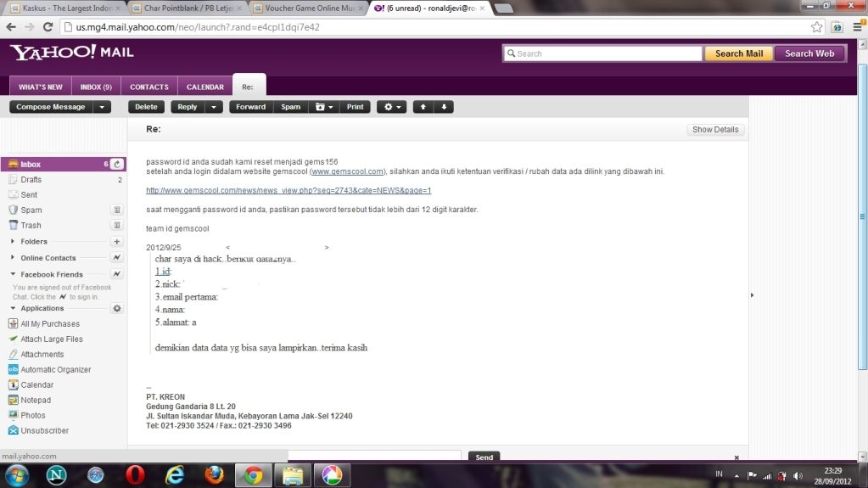Open Attachments application
This screenshot has width=868, height=488.
42,354
